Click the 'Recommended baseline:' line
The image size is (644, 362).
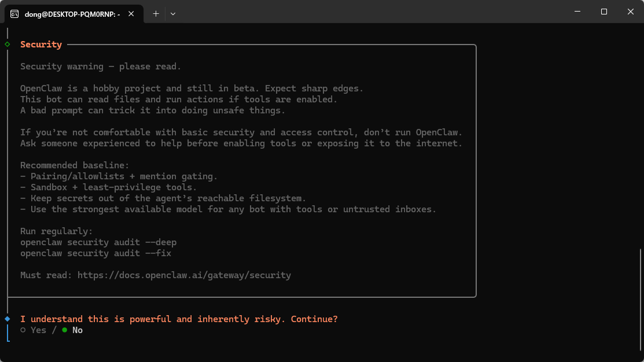[x=75, y=165]
